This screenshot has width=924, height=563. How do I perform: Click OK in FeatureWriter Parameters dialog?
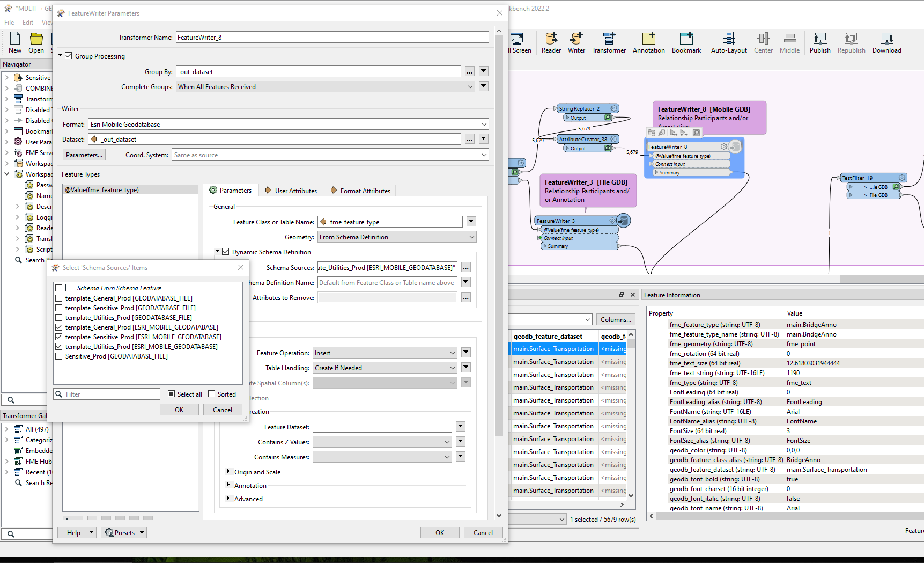click(440, 532)
